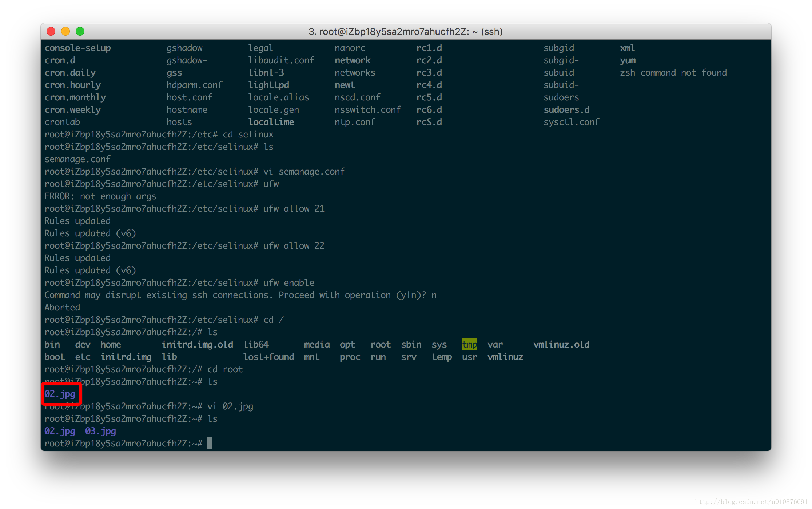
Task: Click the 'locale.gen' file name
Action: point(274,110)
